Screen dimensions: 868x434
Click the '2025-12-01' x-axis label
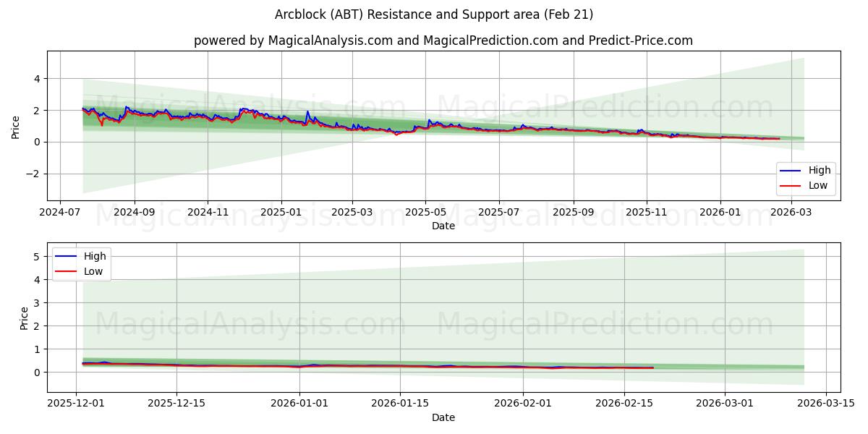pos(77,404)
